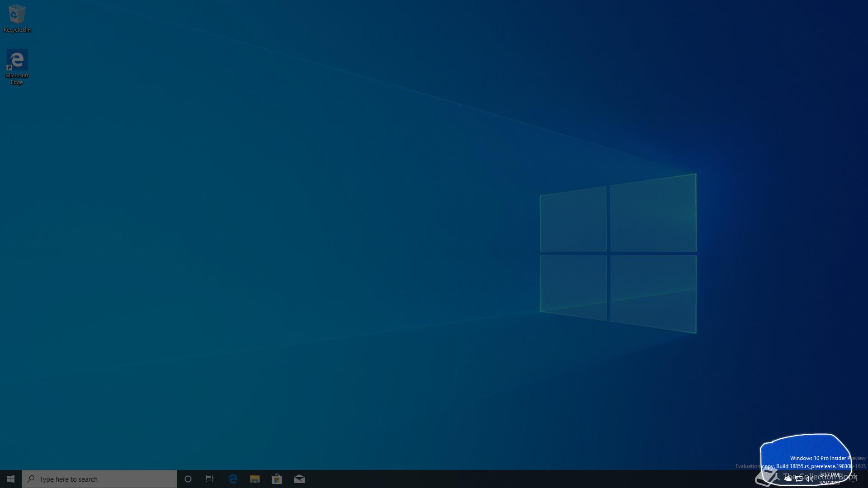Screen dimensions: 868x488
Task: Launch Microsoft Edge from the taskbar
Action: pyautogui.click(x=233, y=479)
